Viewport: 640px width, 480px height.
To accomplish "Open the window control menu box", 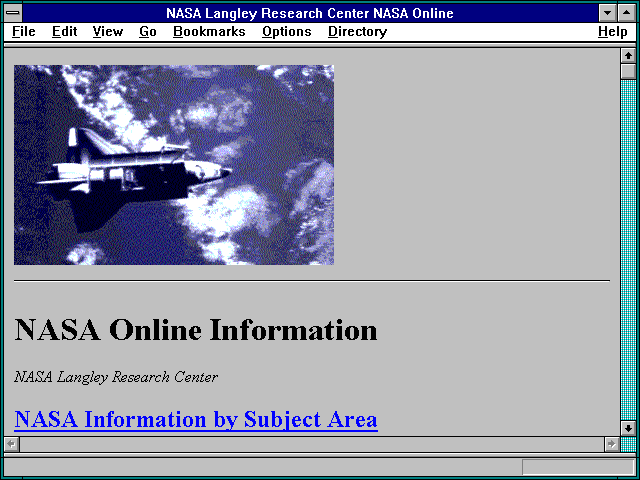I will pyautogui.click(x=13, y=13).
